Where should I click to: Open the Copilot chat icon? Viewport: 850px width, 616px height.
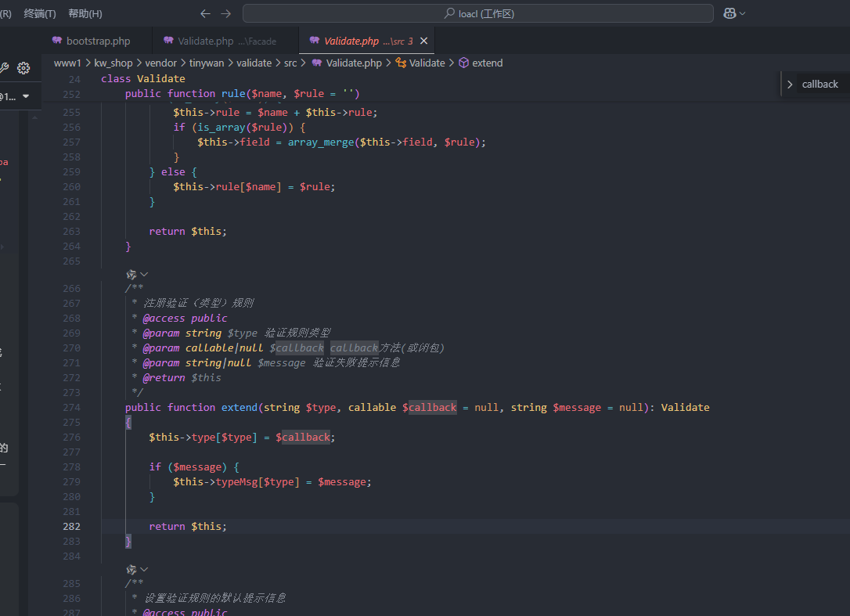coord(729,13)
